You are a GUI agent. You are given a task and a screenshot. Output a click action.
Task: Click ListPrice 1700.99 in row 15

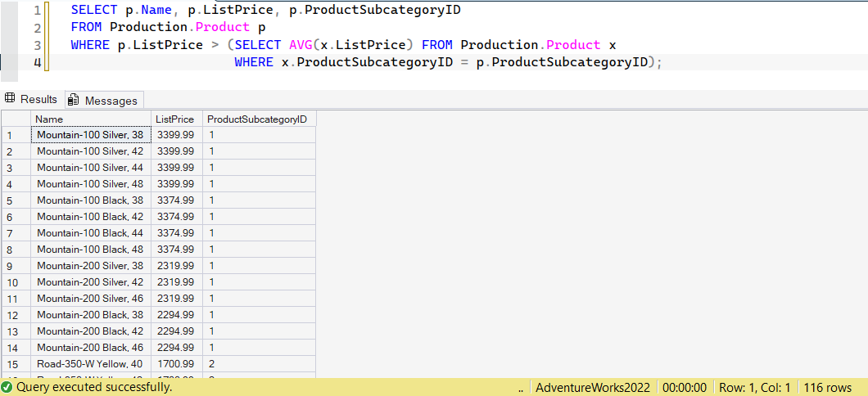tap(177, 364)
